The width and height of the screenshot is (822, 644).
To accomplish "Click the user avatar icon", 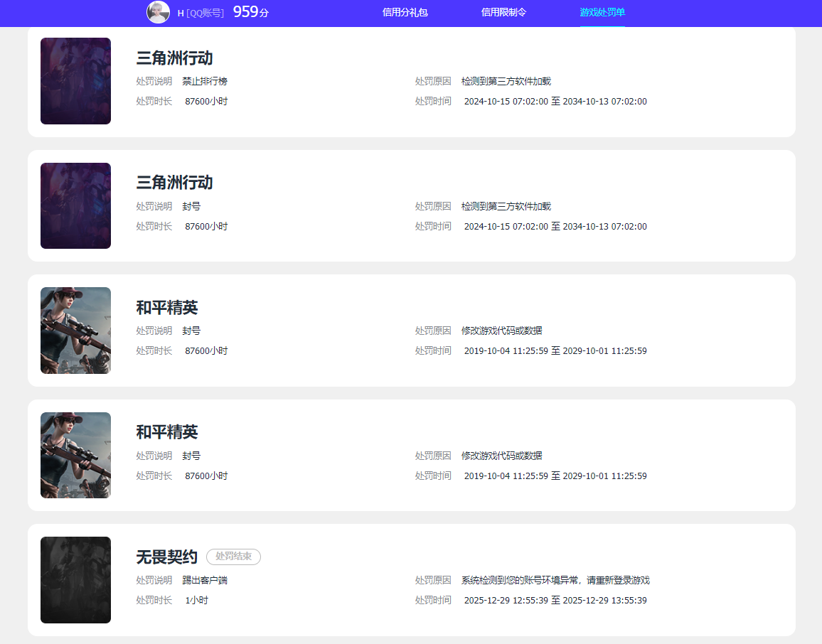I will [158, 12].
